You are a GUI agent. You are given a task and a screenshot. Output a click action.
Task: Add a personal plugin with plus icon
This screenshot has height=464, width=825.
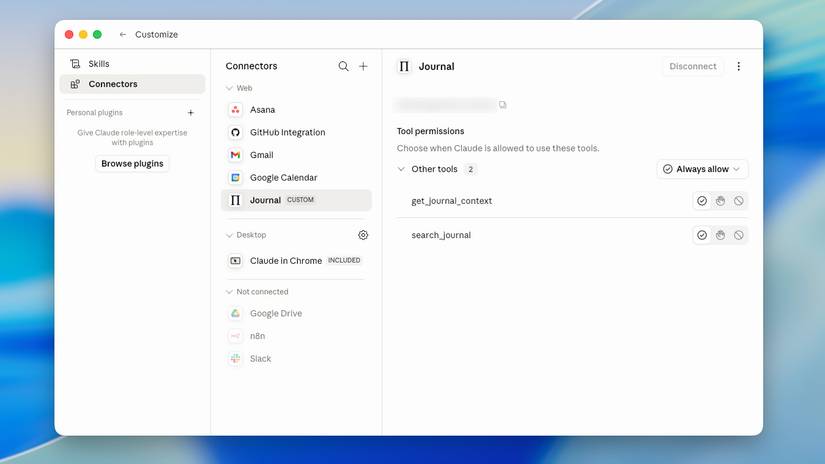tap(190, 113)
